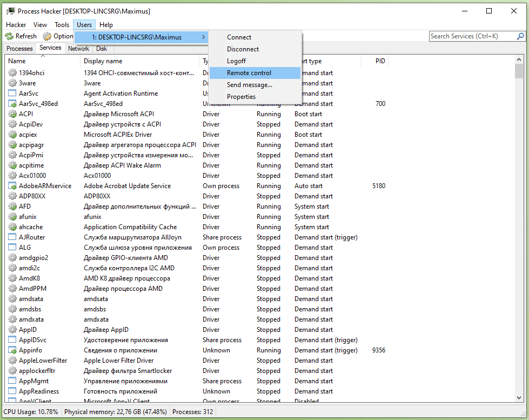Click the gear icon of 3ware service
Viewport: 529px width, 420px height.
[12, 83]
